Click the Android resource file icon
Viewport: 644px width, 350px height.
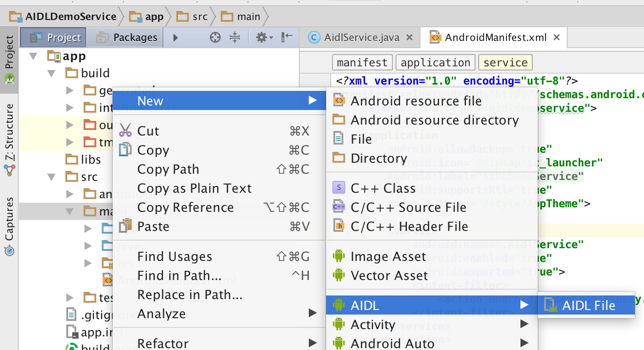point(339,101)
